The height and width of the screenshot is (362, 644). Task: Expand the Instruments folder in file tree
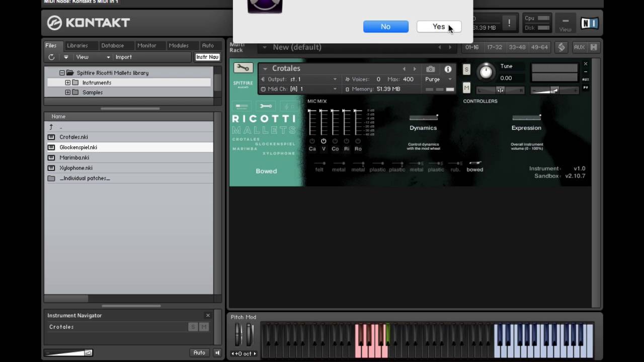[x=67, y=82]
